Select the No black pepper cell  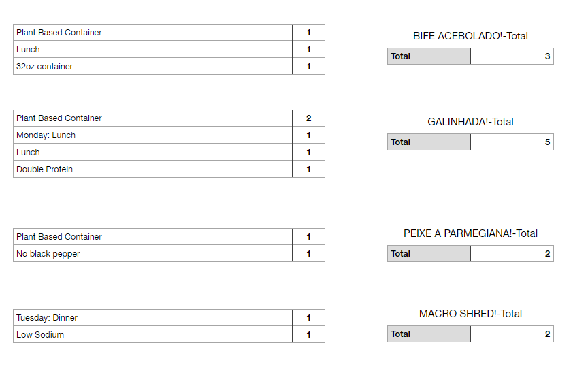click(x=48, y=254)
